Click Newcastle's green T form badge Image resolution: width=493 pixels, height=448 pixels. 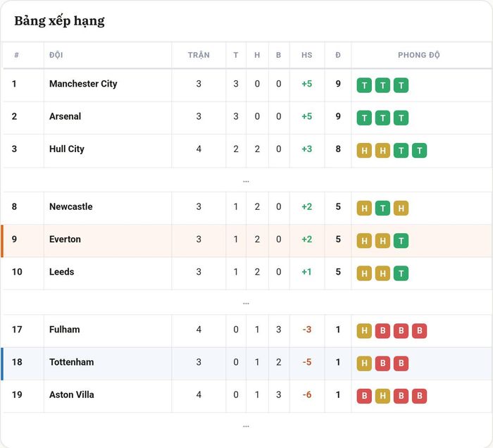pos(382,208)
